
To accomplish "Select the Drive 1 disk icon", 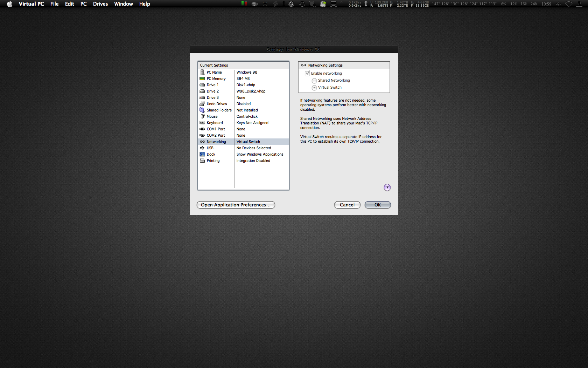I will tap(202, 85).
